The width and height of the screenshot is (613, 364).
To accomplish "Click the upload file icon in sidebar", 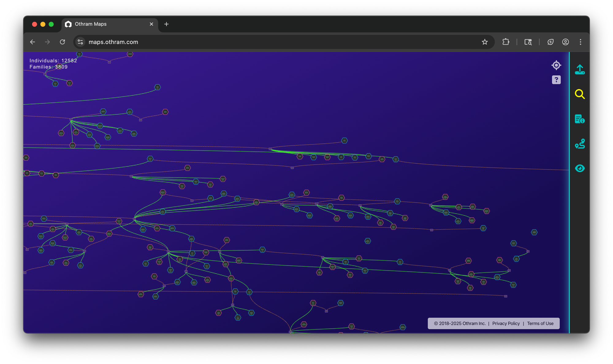I will tap(580, 69).
